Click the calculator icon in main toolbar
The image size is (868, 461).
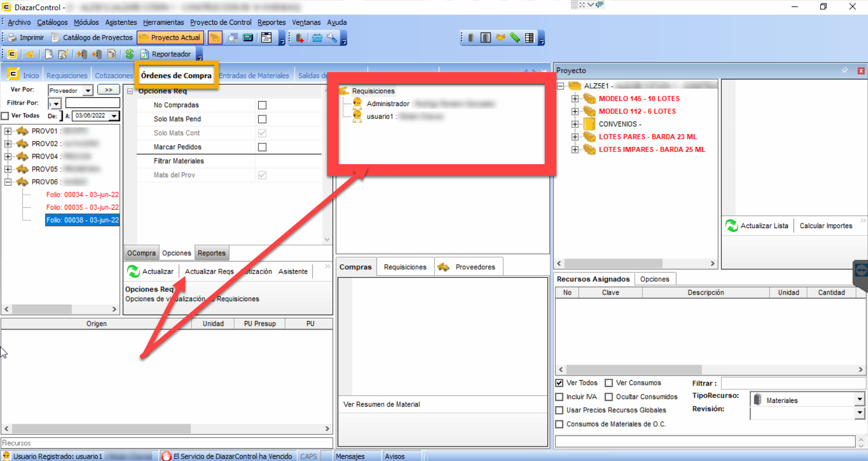(x=248, y=38)
